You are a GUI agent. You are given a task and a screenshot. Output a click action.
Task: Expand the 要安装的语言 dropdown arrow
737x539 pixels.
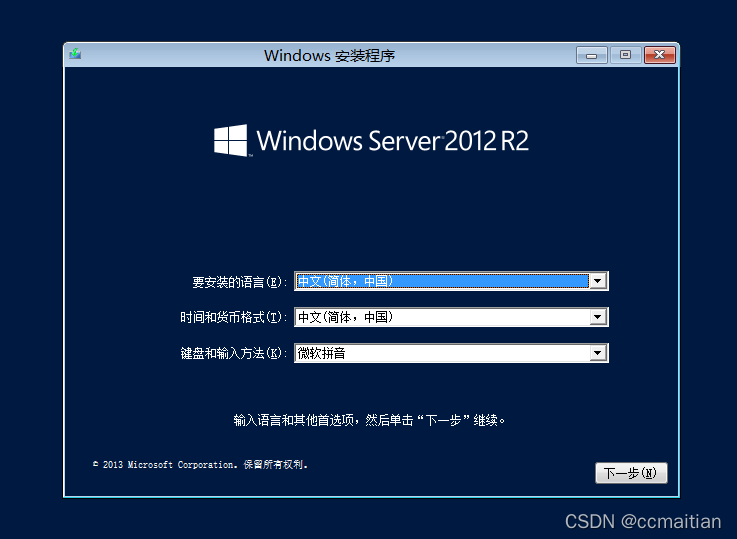(x=598, y=282)
